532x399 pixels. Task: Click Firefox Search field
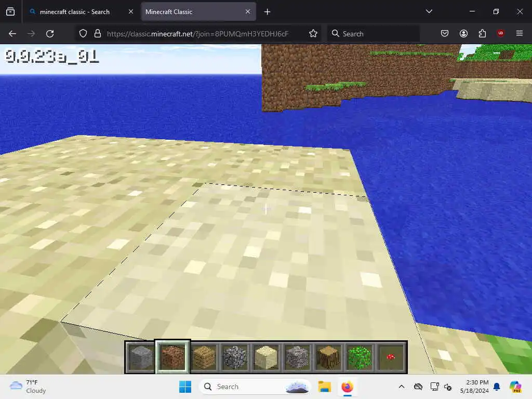[x=373, y=34]
